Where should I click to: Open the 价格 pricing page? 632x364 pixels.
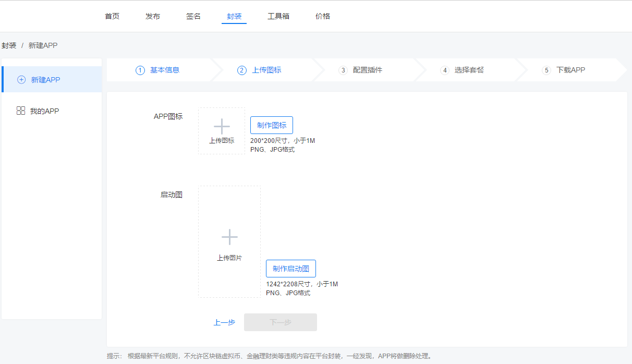coord(323,16)
